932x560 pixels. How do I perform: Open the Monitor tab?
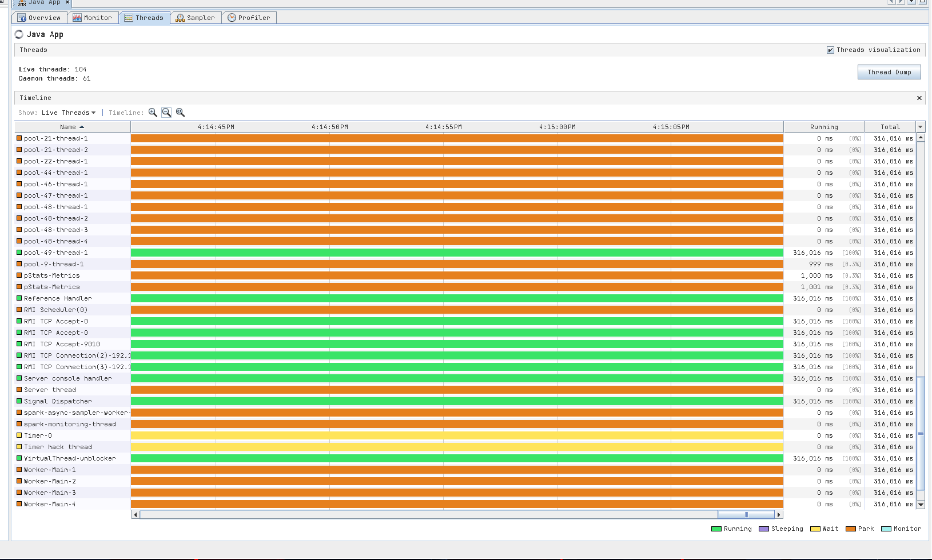tap(93, 18)
